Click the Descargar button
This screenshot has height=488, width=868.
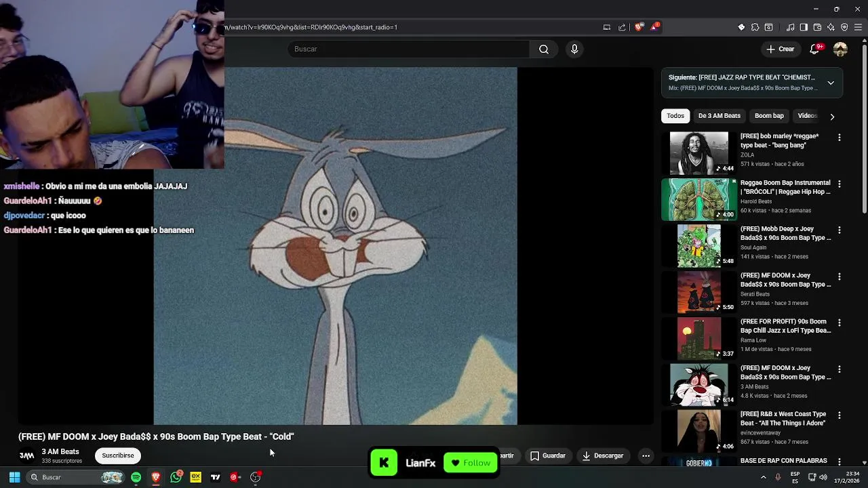click(603, 455)
